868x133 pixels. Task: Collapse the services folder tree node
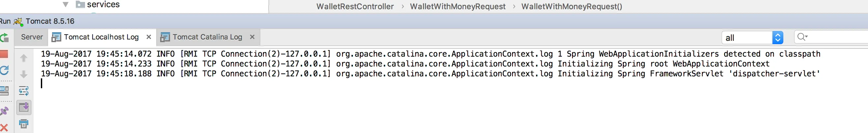(66, 5)
